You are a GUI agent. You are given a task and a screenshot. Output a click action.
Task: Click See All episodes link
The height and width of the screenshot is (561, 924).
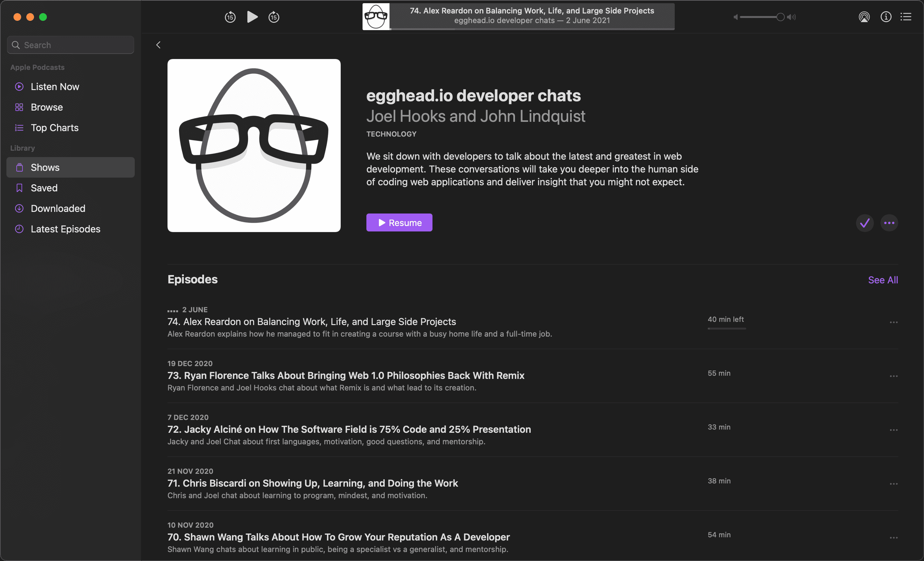pyautogui.click(x=883, y=280)
